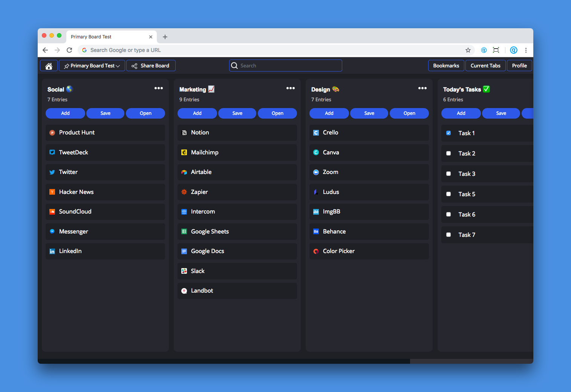Click the Crello favicon
Image resolution: width=571 pixels, height=392 pixels.
pyautogui.click(x=316, y=133)
